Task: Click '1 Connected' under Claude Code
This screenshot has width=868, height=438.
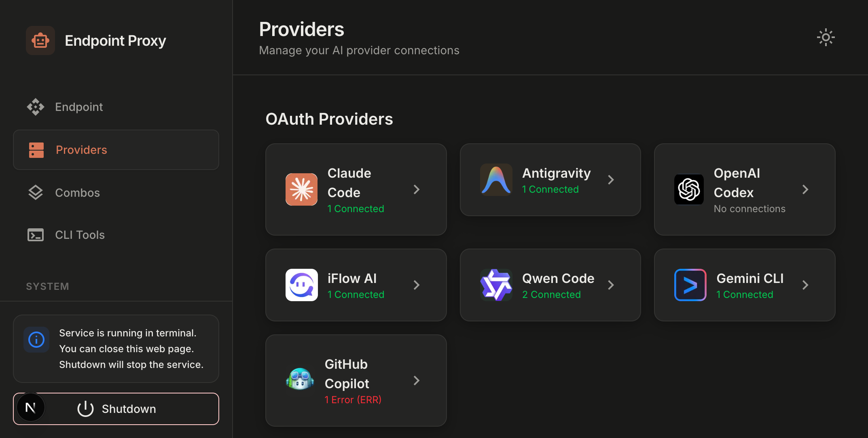Action: click(356, 209)
